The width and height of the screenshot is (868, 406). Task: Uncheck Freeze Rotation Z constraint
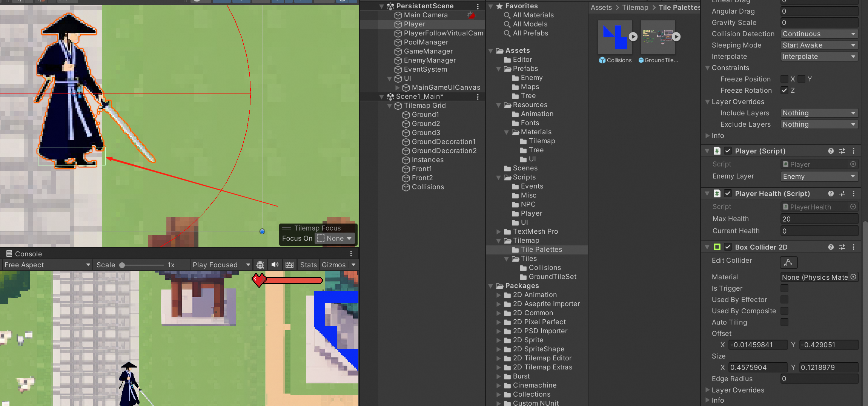point(784,90)
